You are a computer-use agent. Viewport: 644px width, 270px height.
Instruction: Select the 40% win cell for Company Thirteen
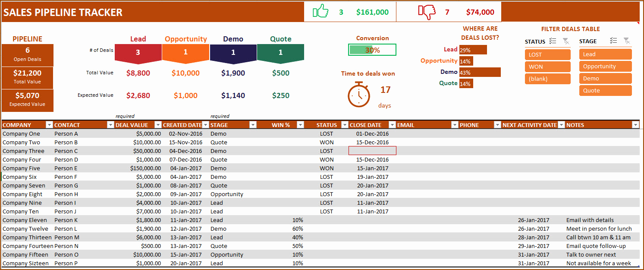[x=281, y=237]
